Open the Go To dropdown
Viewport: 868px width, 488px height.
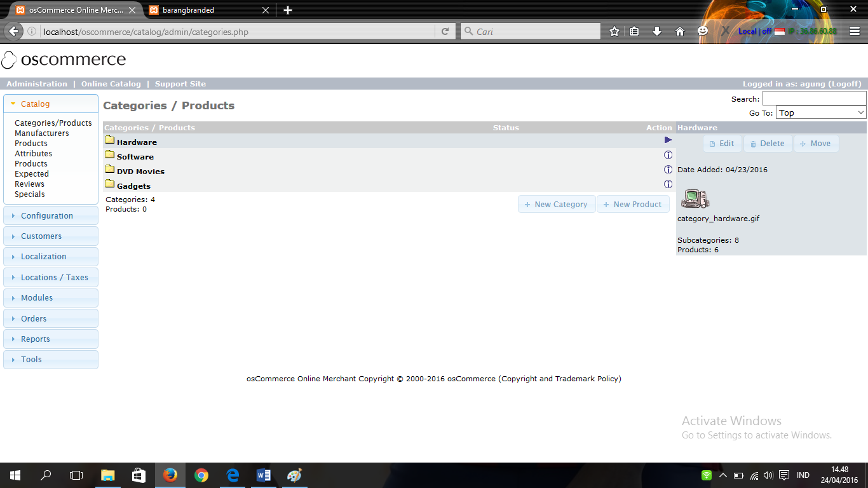[x=821, y=112]
